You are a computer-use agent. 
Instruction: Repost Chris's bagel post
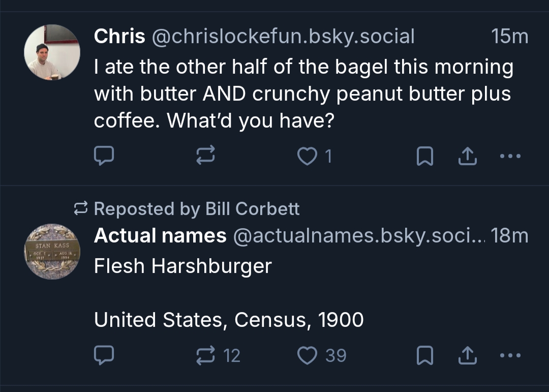coord(206,157)
